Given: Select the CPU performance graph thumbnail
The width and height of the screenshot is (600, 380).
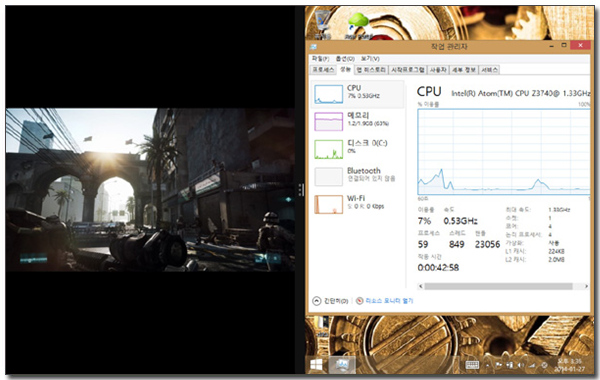Looking at the screenshot, I should [x=328, y=94].
